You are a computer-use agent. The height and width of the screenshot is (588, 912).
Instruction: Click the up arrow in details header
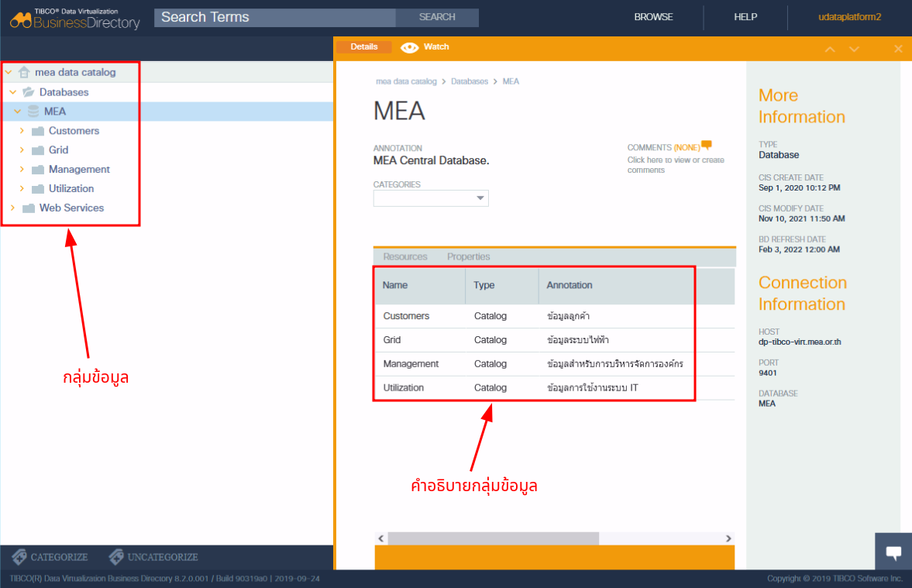(830, 49)
